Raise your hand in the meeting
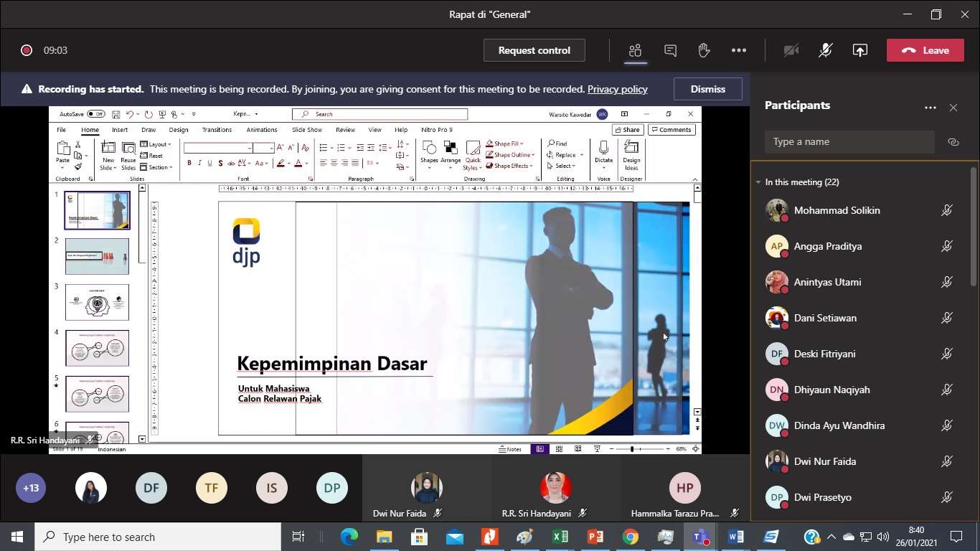The height and width of the screenshot is (551, 980). click(704, 50)
